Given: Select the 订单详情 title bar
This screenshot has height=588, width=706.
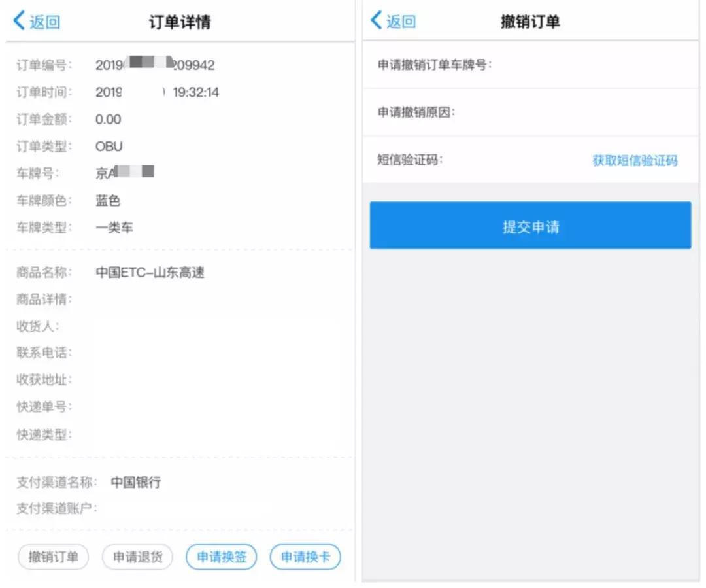Looking at the screenshot, I should coord(175,21).
